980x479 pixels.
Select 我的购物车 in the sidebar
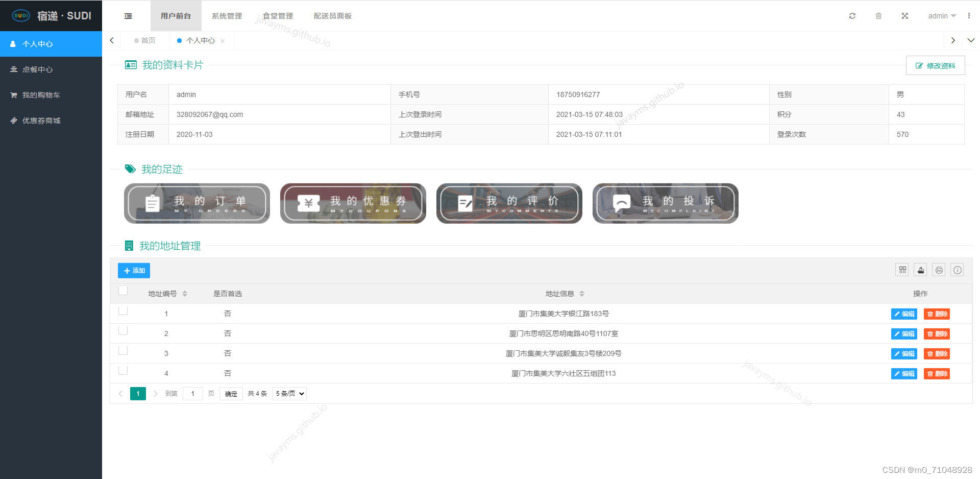tap(51, 95)
